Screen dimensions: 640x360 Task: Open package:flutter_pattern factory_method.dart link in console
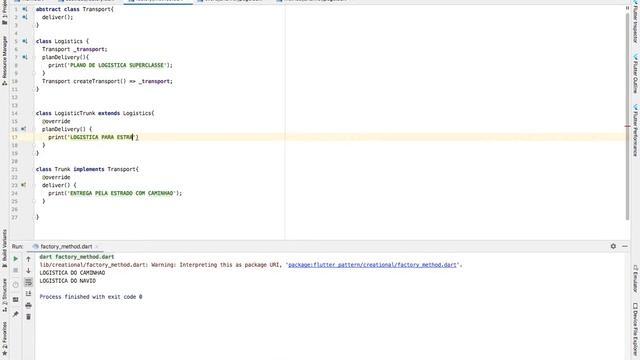(372, 265)
